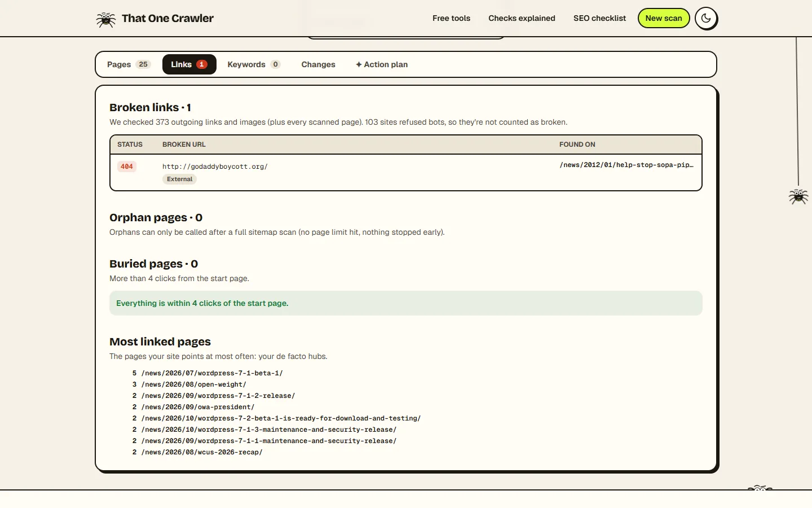This screenshot has width=812, height=508.
Task: Switch to the Keywords tab
Action: [254, 64]
